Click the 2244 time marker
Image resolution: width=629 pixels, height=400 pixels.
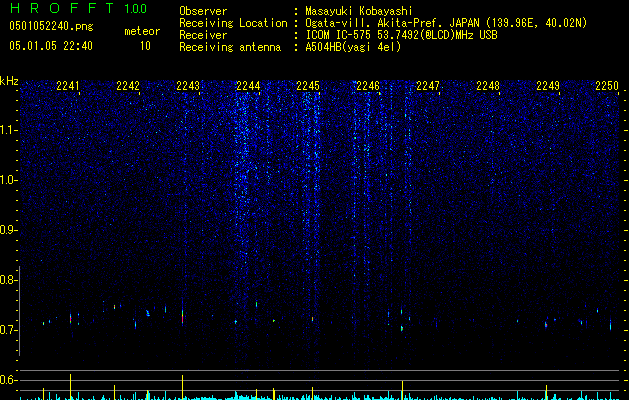248,86
